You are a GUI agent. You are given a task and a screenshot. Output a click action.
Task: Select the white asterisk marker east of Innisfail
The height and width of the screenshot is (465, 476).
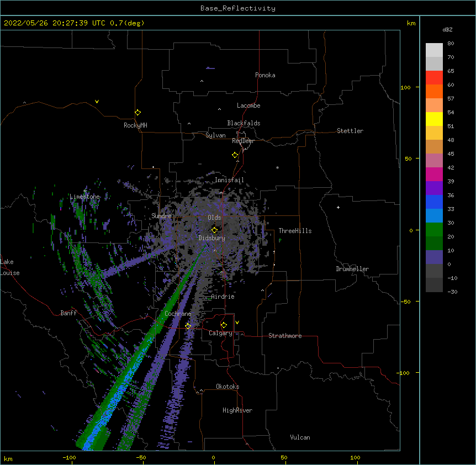coord(277,167)
